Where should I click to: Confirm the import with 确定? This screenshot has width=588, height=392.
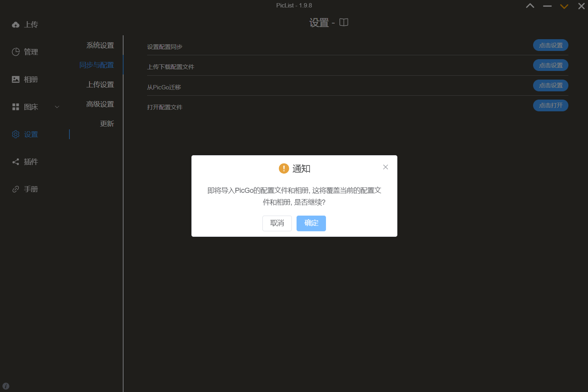(x=311, y=223)
